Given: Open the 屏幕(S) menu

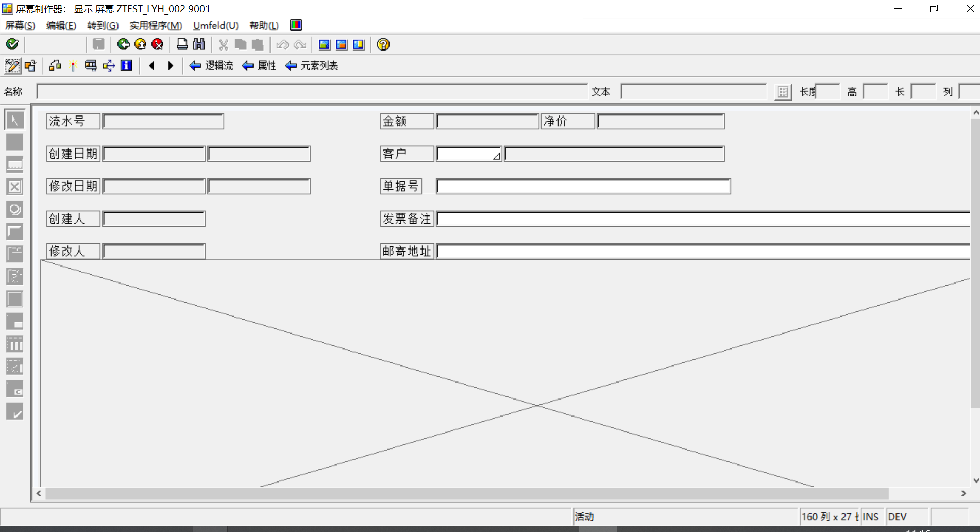Looking at the screenshot, I should click(20, 25).
